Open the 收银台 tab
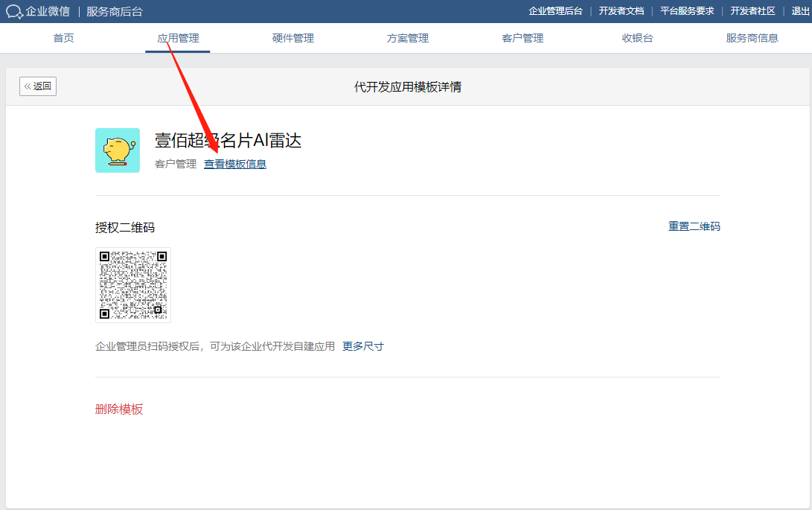The image size is (812, 510). tap(638, 38)
